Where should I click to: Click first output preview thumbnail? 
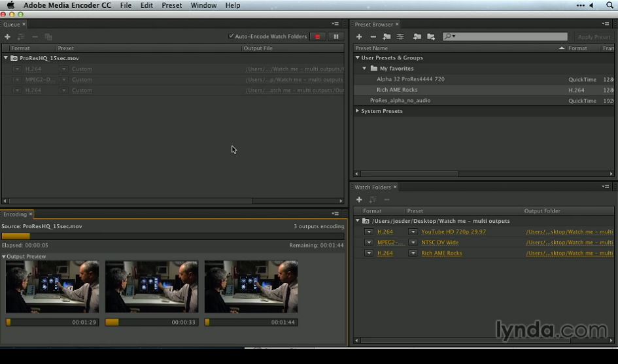point(52,287)
